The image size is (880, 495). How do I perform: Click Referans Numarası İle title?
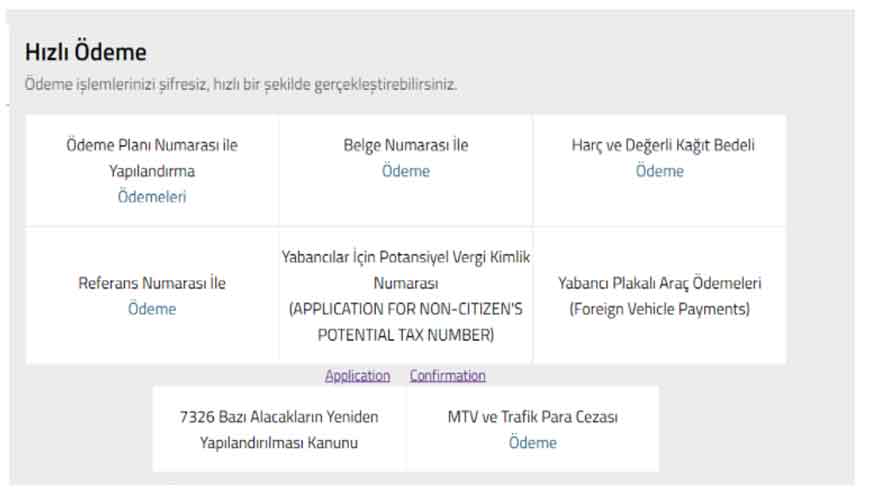[152, 283]
